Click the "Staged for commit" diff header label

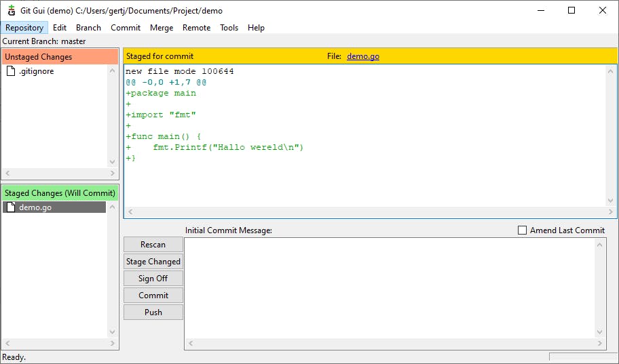160,56
